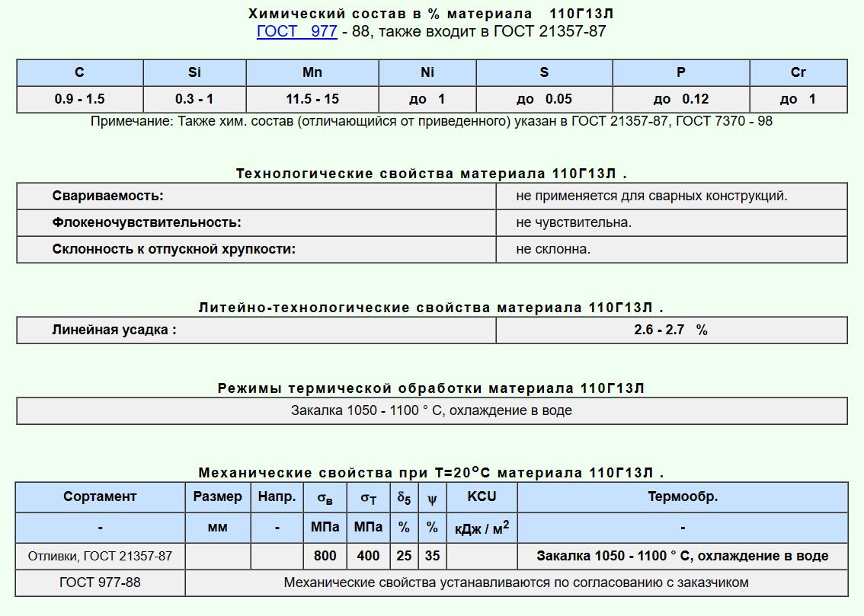
Task: Select the 800 МПа strength value
Action: coord(325,556)
